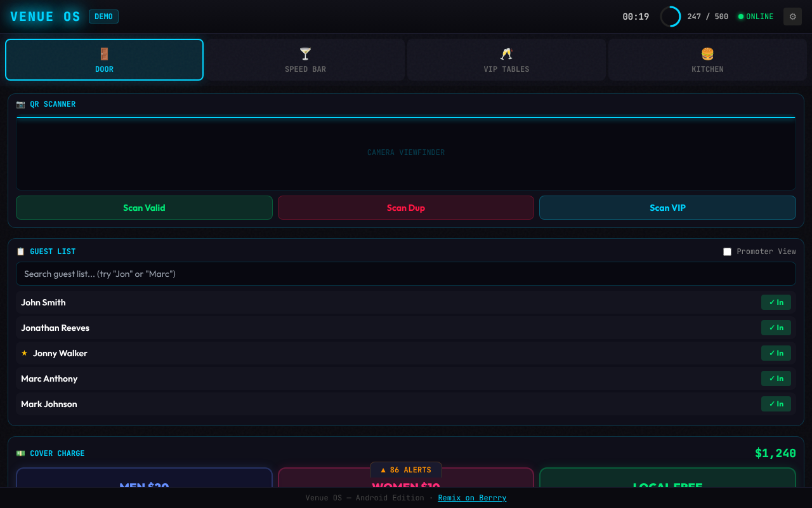The image size is (812, 508).
Task: Select Mark Johnson guest row
Action: [406, 404]
